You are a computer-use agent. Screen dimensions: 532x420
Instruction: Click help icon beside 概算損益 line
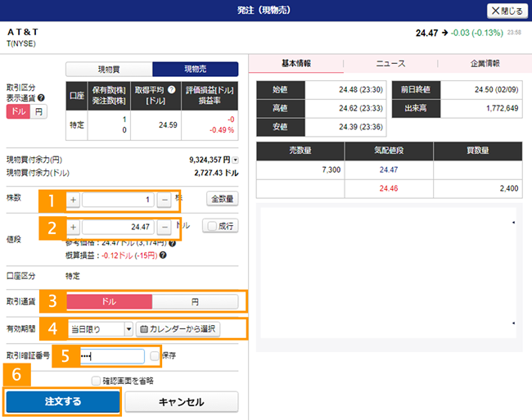pyautogui.click(x=163, y=255)
